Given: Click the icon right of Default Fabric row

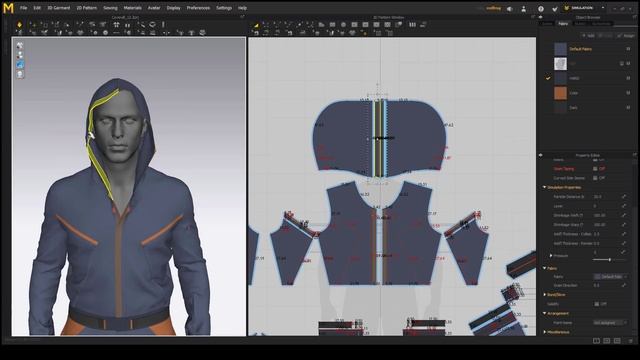Looking at the screenshot, I should click(x=628, y=49).
